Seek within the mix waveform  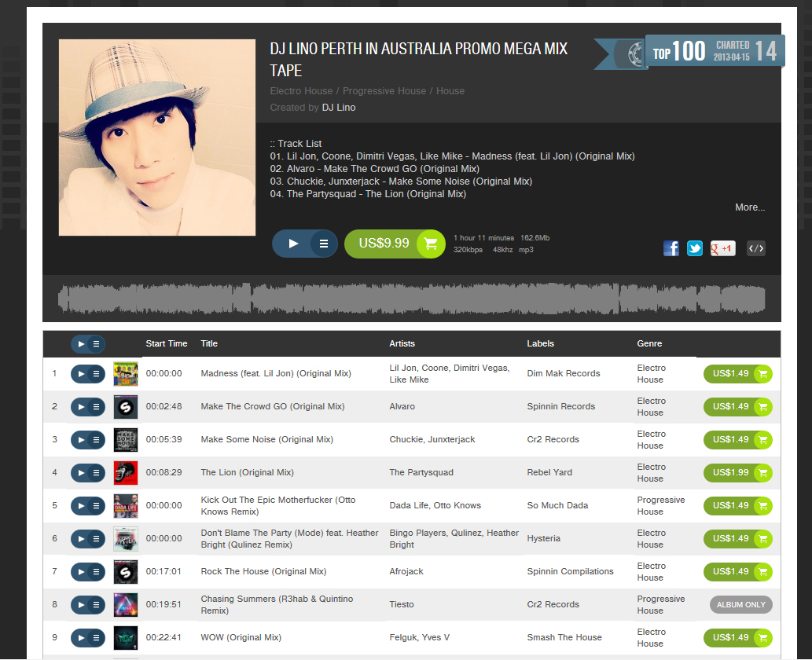[x=412, y=299]
